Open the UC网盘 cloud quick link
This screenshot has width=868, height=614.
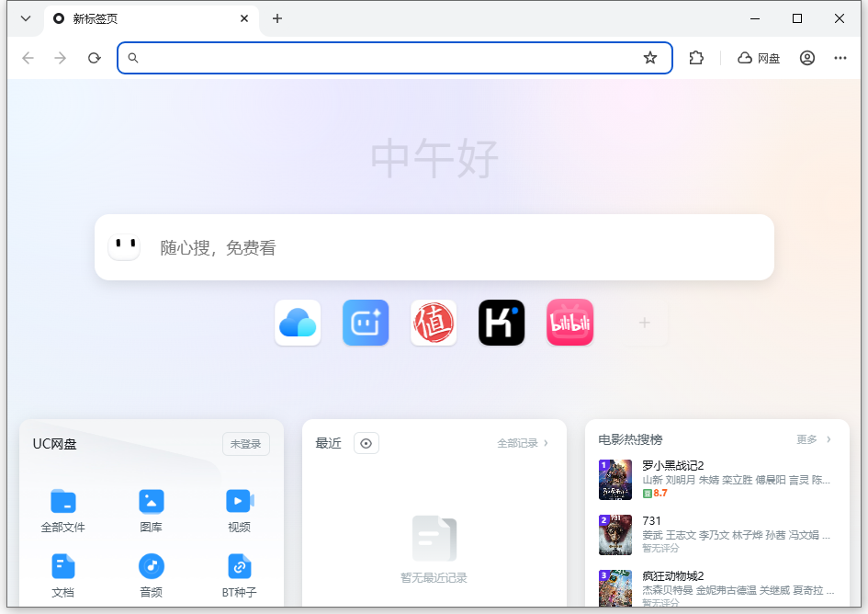pyautogui.click(x=298, y=323)
